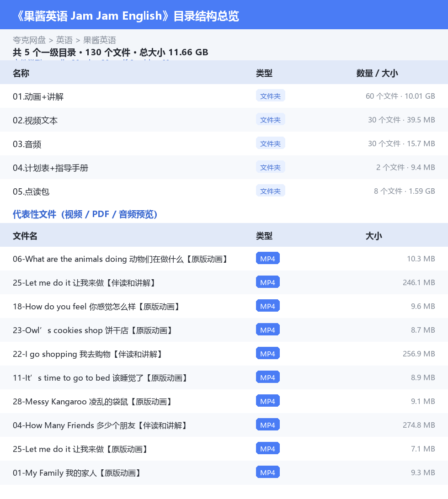448x499 pixels.
Task: Click the 名称 column header
Action: pyautogui.click(x=21, y=73)
